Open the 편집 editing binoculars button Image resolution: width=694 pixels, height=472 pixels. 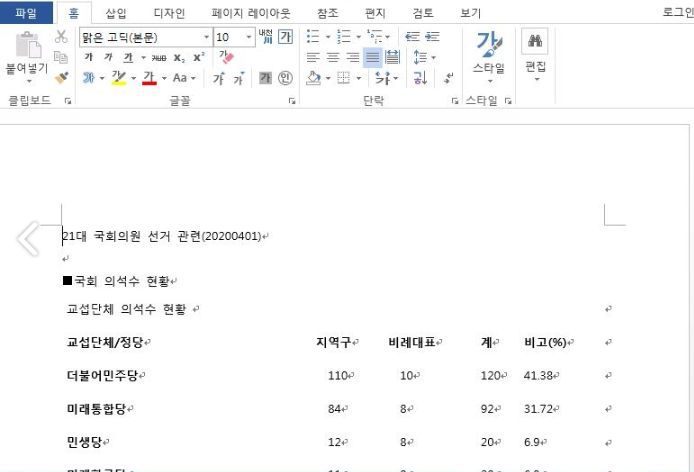[x=535, y=54]
